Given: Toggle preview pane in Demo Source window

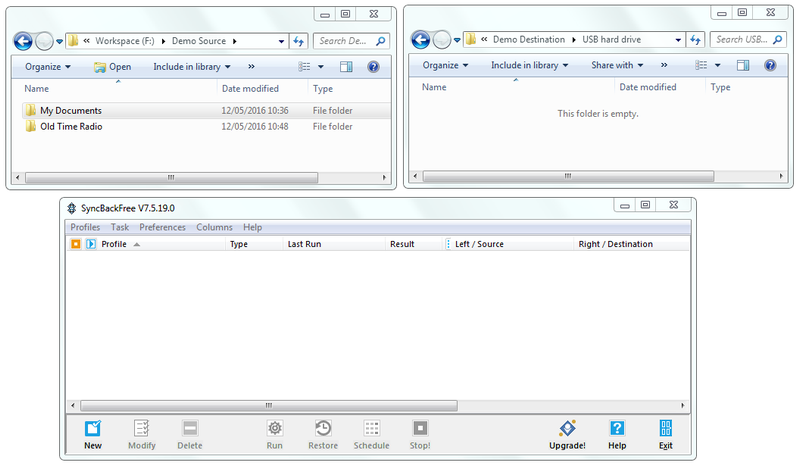Looking at the screenshot, I should click(346, 67).
